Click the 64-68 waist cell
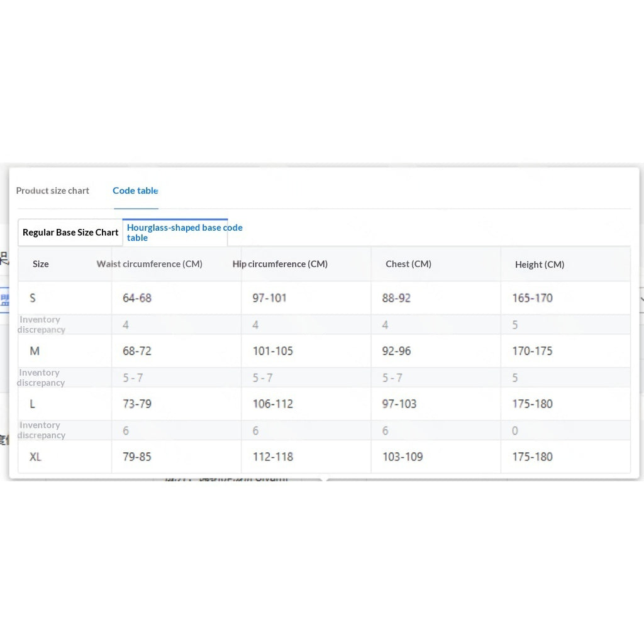Image resolution: width=644 pixels, height=644 pixels. click(x=136, y=298)
